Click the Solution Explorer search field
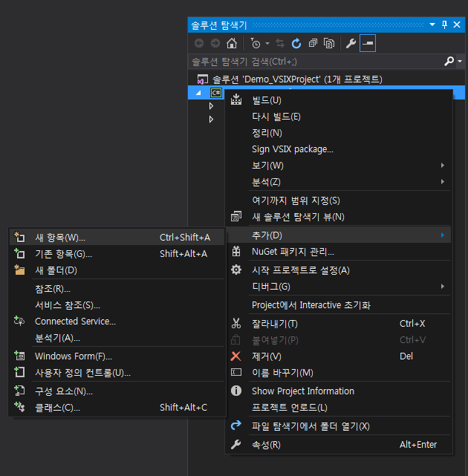 pyautogui.click(x=316, y=62)
